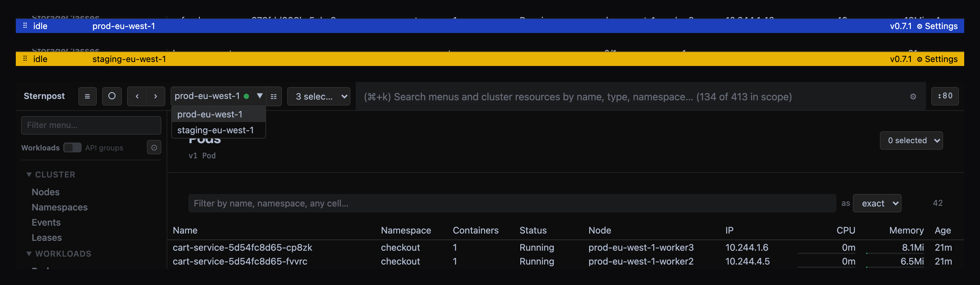Sort table by Age column
Screen dimensions: 980x285
[943, 231]
